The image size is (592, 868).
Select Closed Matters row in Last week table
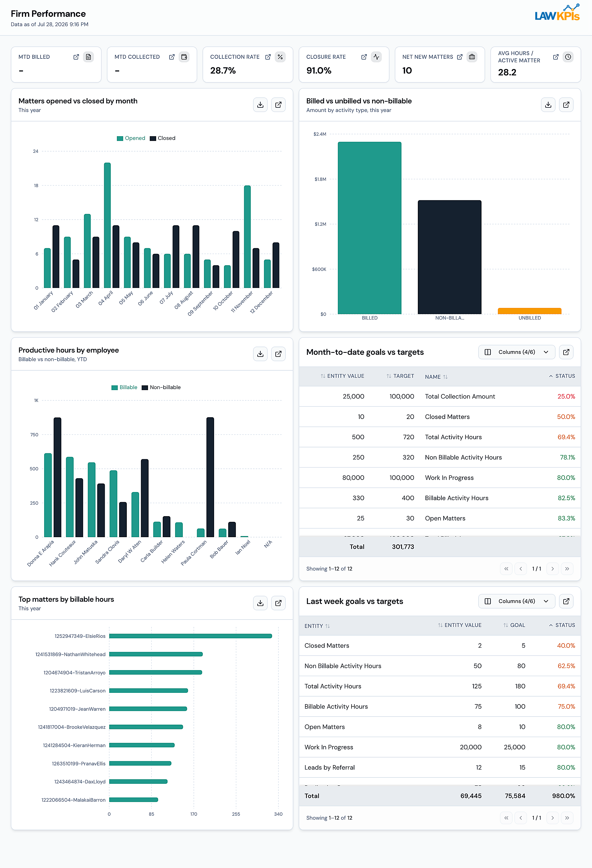(440, 645)
